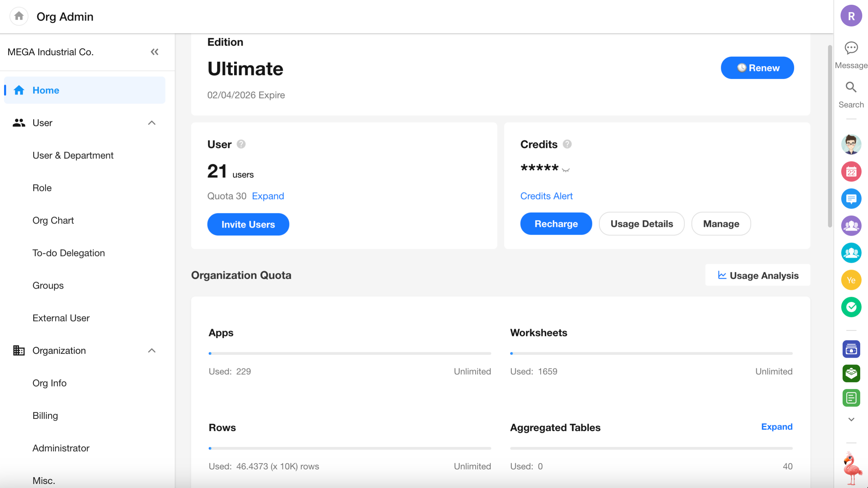Click the Apps usage progress bar
868x488 pixels.
(350, 353)
